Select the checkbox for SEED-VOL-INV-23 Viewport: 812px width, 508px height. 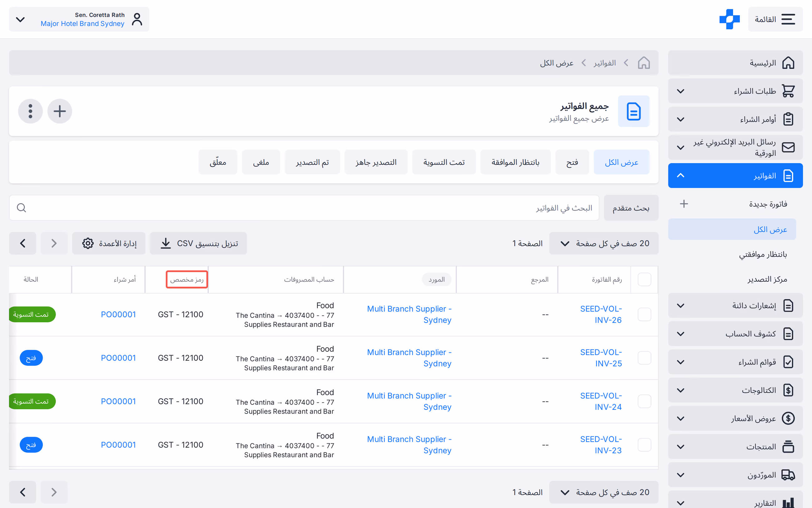tap(644, 445)
